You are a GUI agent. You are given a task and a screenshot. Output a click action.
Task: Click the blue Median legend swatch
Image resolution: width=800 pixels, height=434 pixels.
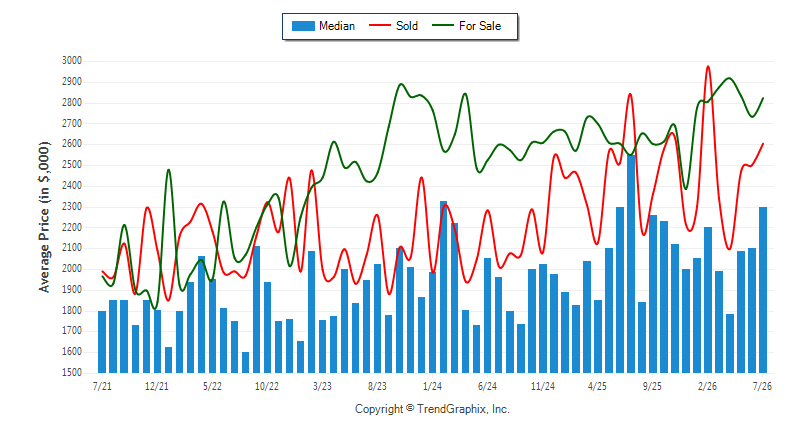(303, 26)
